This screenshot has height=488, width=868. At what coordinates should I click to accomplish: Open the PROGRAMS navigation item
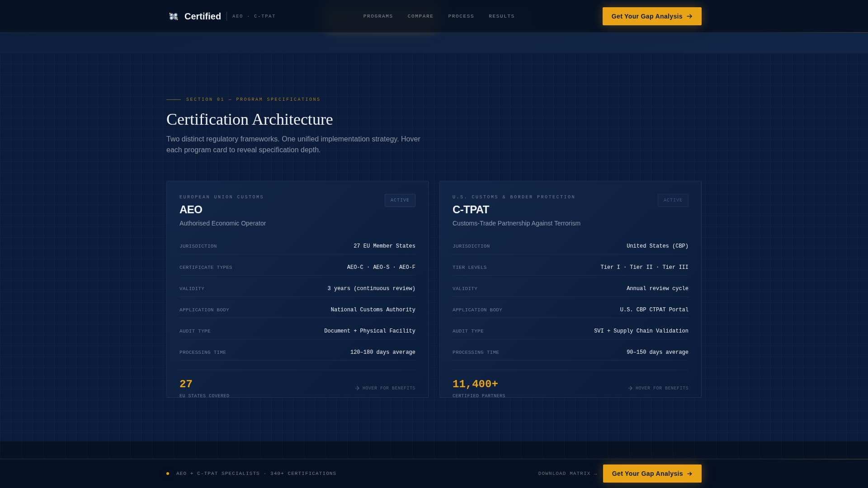coord(378,16)
